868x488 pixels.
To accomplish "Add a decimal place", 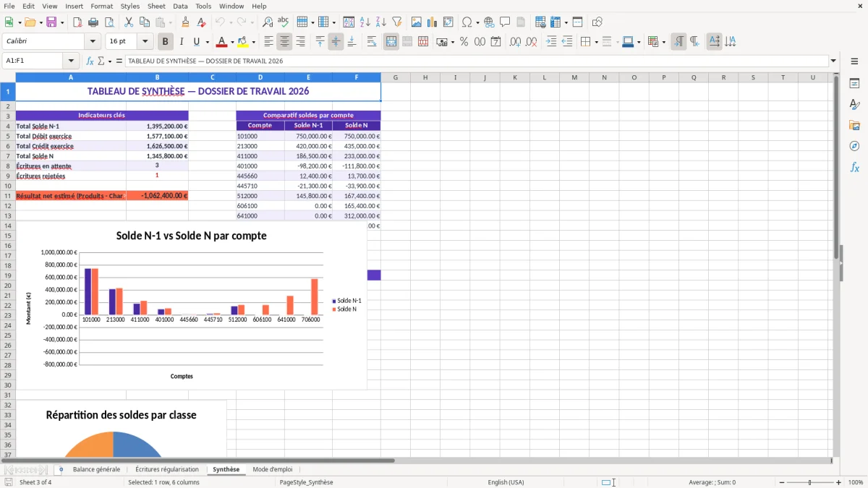I will click(x=516, y=42).
